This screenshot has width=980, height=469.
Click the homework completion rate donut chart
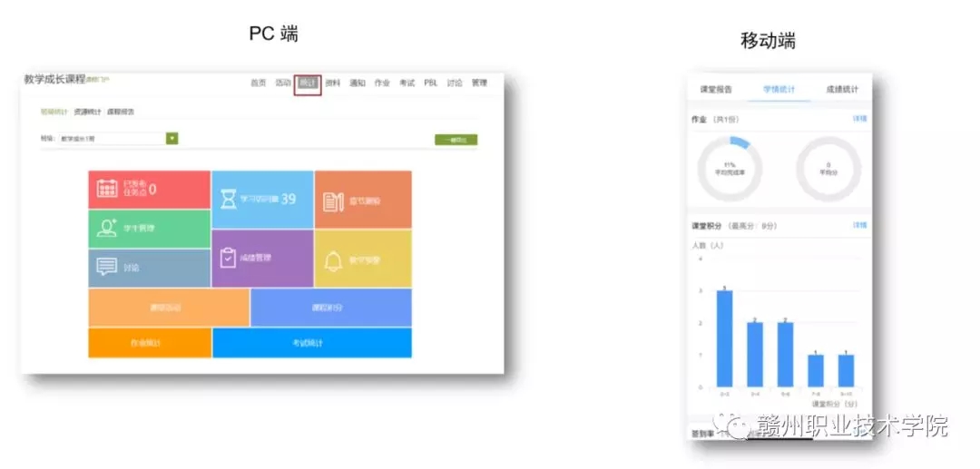729,169
